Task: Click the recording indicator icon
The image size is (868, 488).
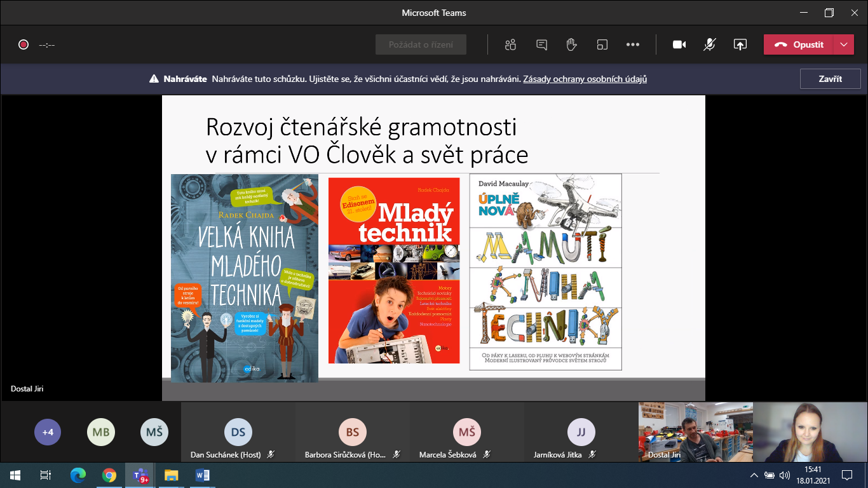Action: pos(24,44)
